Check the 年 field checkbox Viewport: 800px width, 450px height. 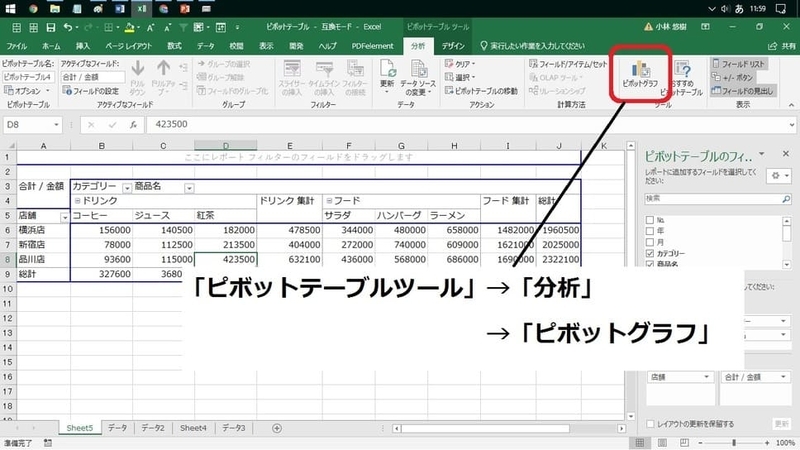[x=649, y=231]
